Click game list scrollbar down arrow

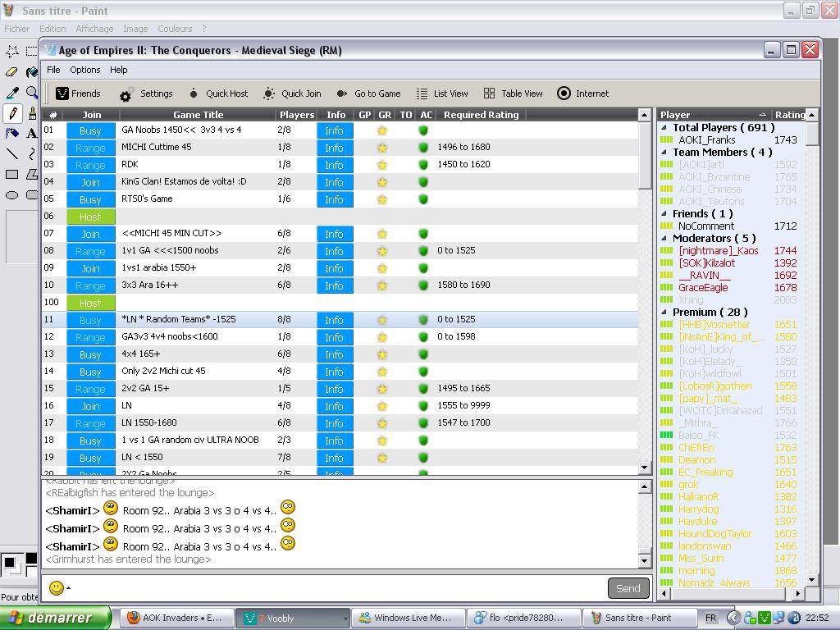tap(645, 468)
